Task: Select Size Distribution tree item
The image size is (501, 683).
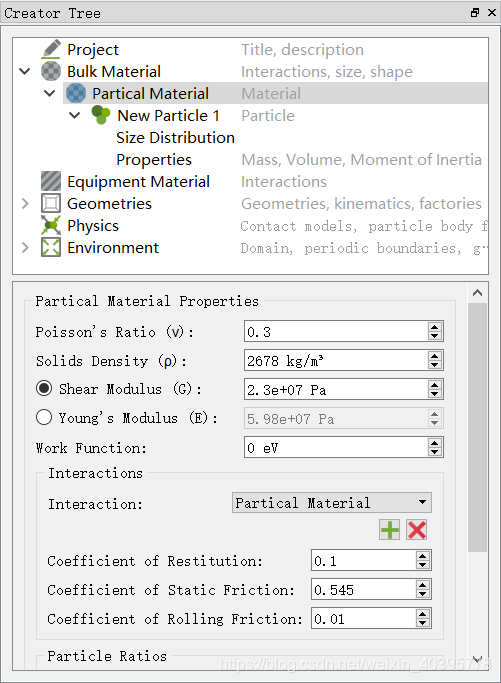Action: [175, 138]
